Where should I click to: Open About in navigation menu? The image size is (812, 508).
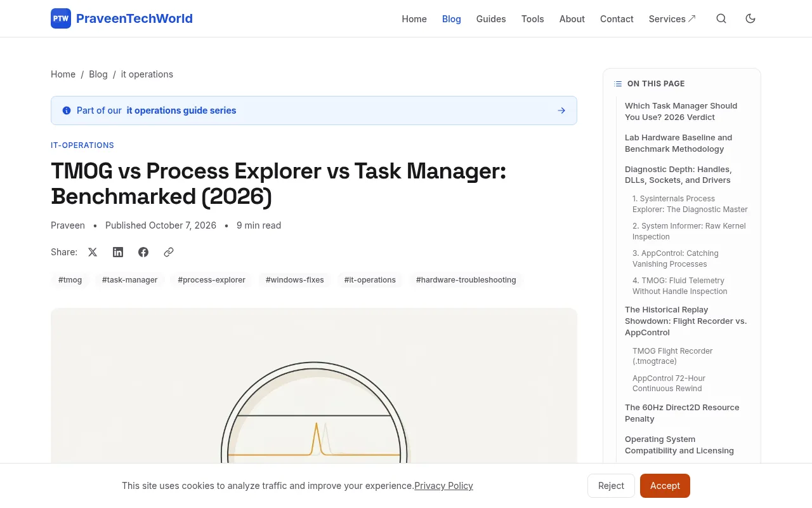(x=572, y=19)
